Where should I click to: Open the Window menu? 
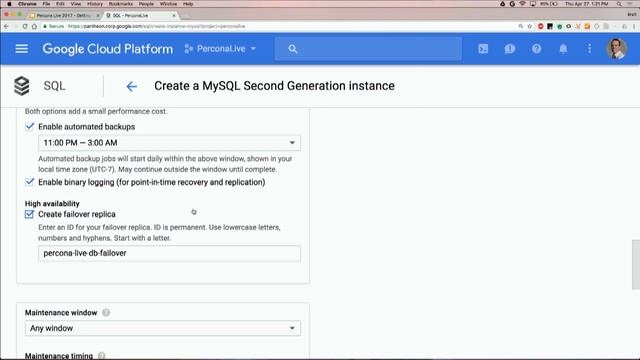(x=168, y=4)
